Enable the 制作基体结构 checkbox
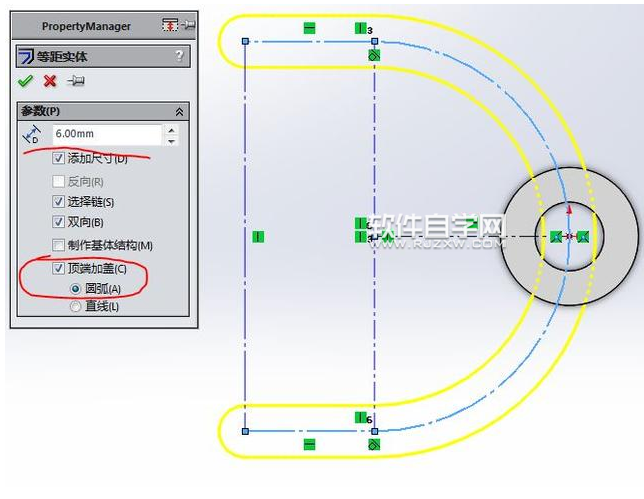644x499 pixels. click(x=59, y=245)
